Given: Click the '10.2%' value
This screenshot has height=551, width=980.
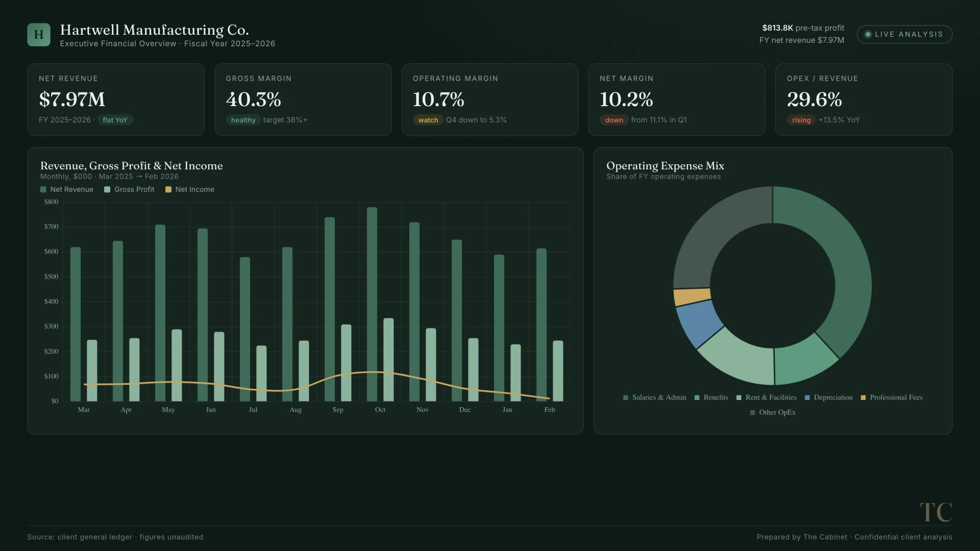Looking at the screenshot, I should tap(626, 99).
